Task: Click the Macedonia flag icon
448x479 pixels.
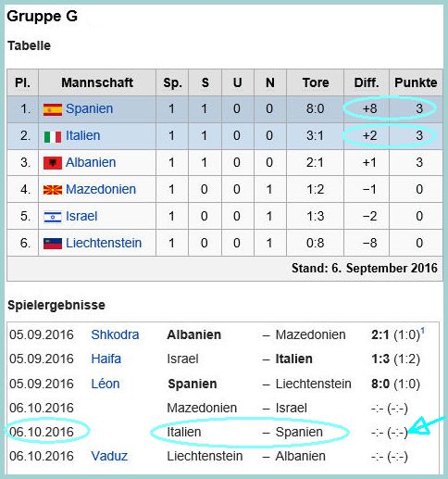Action: (53, 190)
